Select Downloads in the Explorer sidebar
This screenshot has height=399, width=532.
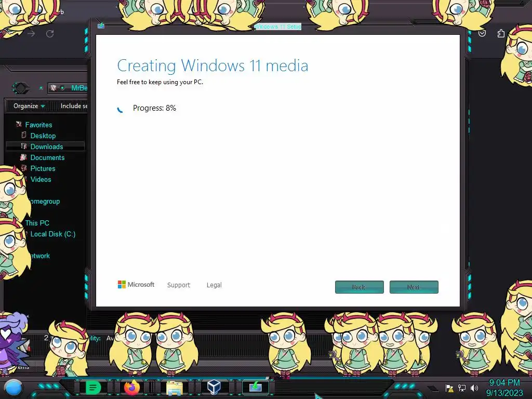[x=46, y=147]
